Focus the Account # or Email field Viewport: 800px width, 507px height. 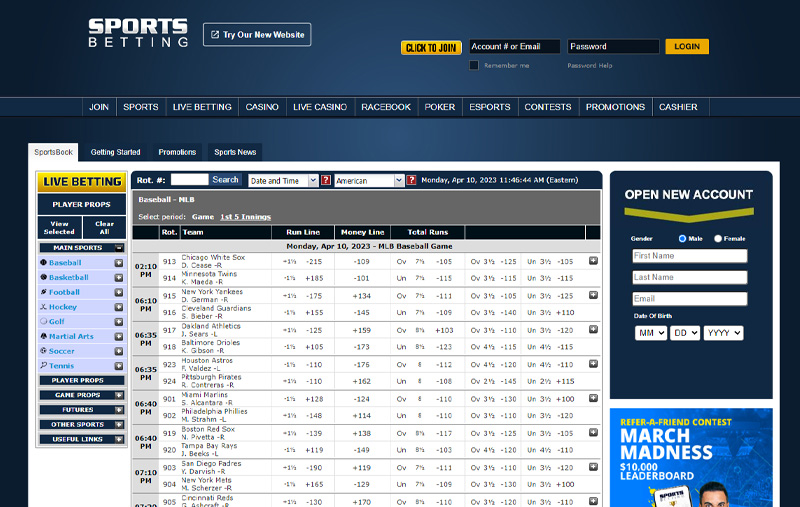coord(514,46)
